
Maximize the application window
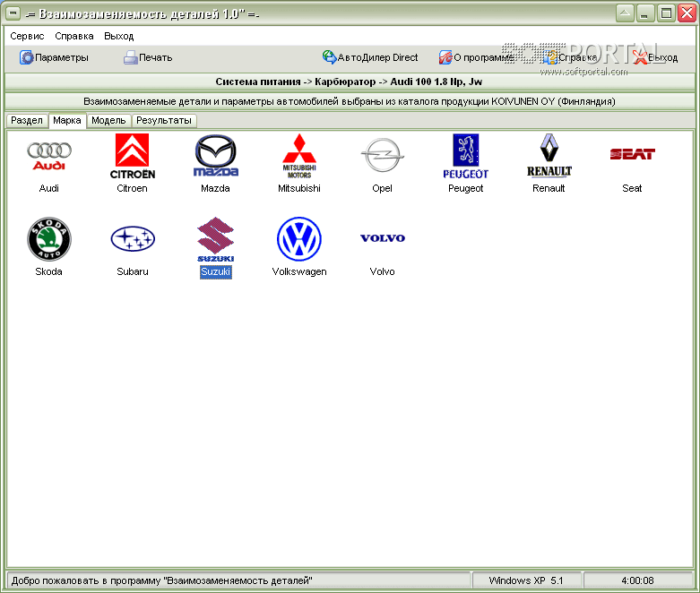666,13
